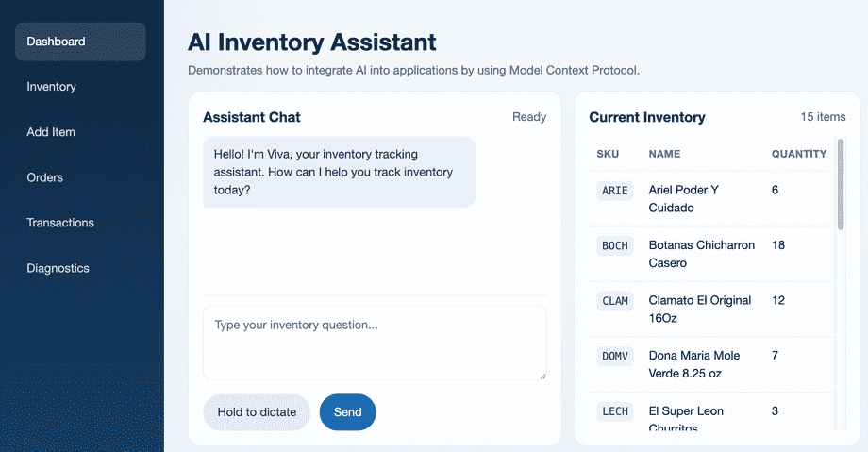
Task: Click the Send button
Action: [347, 412]
